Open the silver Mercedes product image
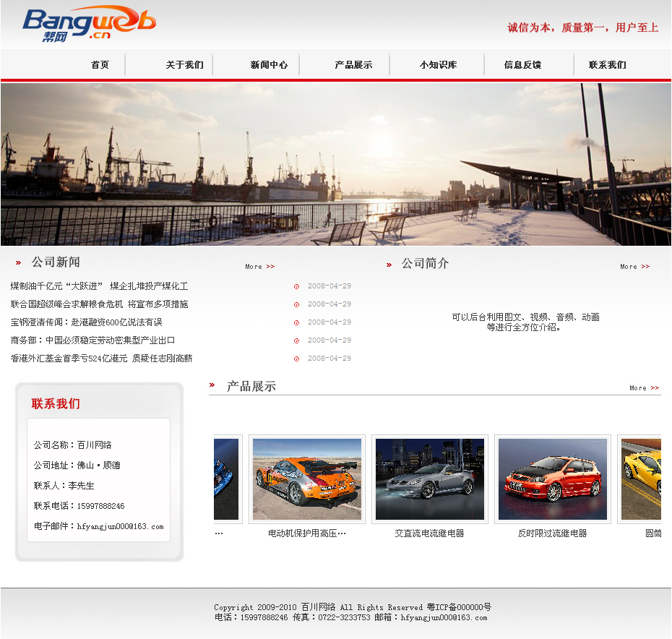 430,479
